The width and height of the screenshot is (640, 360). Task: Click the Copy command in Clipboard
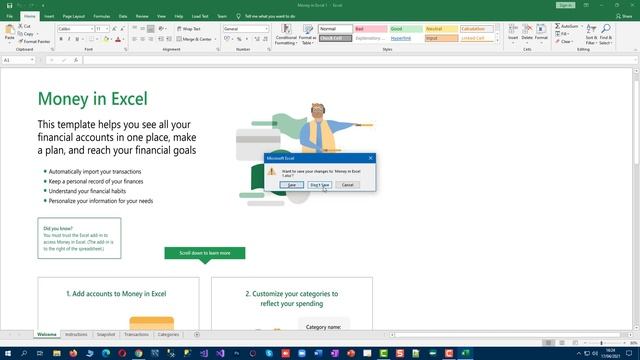point(26,34)
